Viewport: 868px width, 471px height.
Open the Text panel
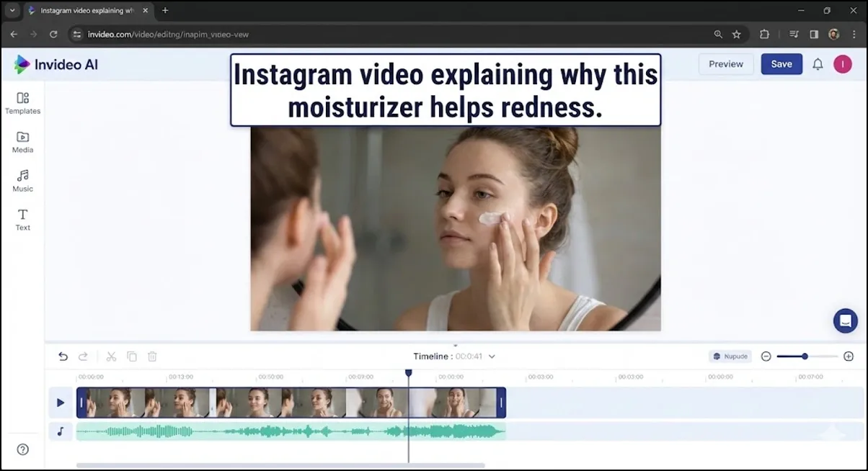[22, 220]
